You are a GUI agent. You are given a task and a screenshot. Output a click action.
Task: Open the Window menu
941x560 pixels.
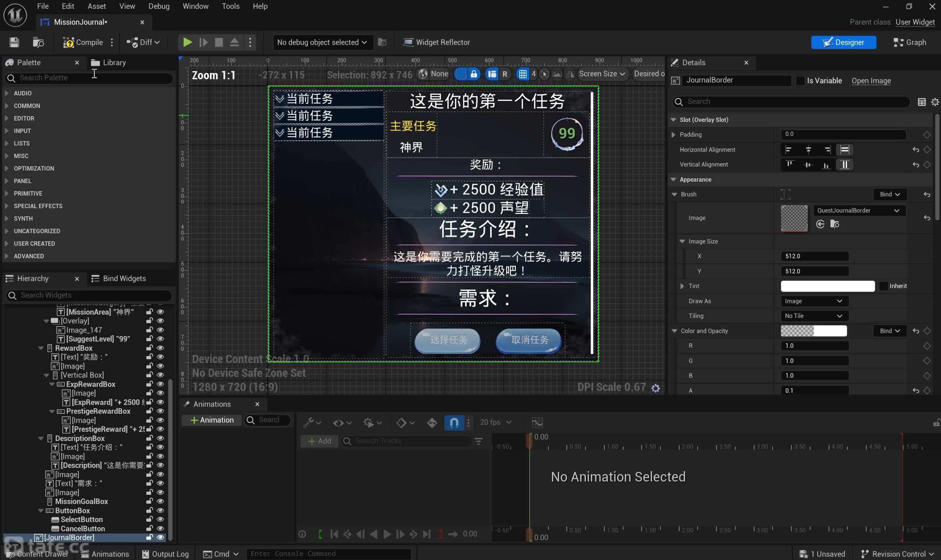point(196,6)
